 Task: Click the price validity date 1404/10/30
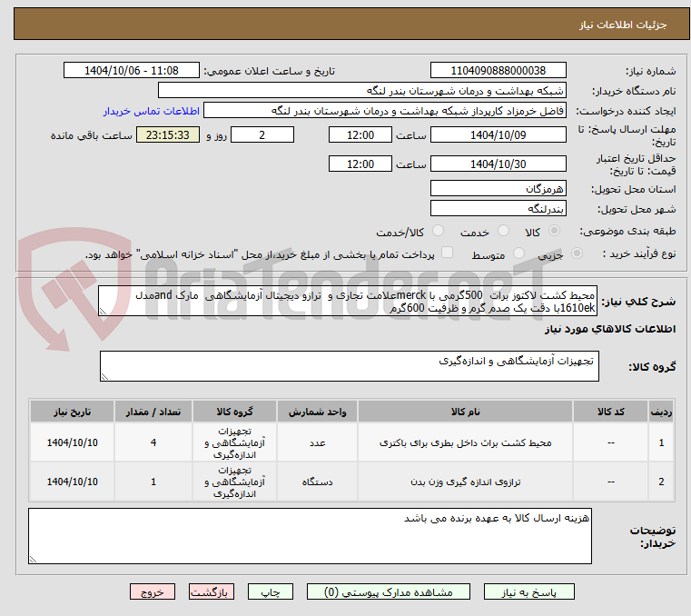pos(498,164)
